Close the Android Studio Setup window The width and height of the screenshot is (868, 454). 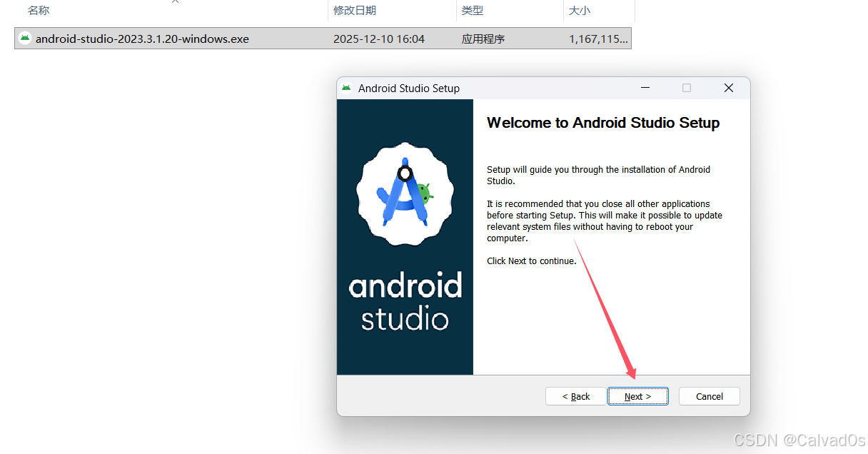[728, 88]
